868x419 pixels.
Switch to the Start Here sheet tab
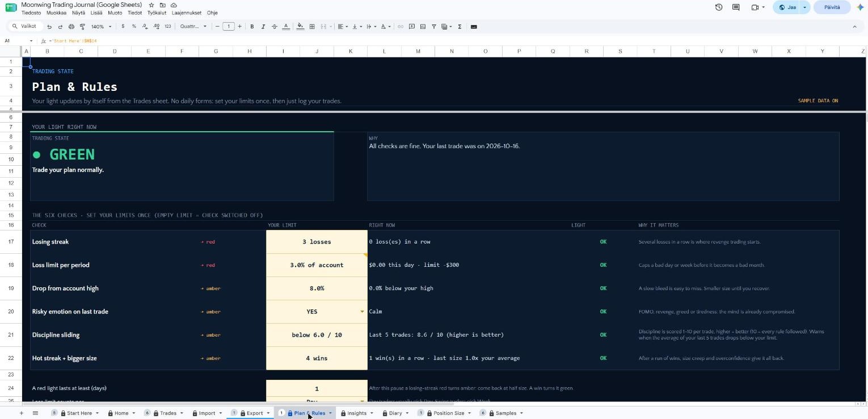tap(79, 413)
